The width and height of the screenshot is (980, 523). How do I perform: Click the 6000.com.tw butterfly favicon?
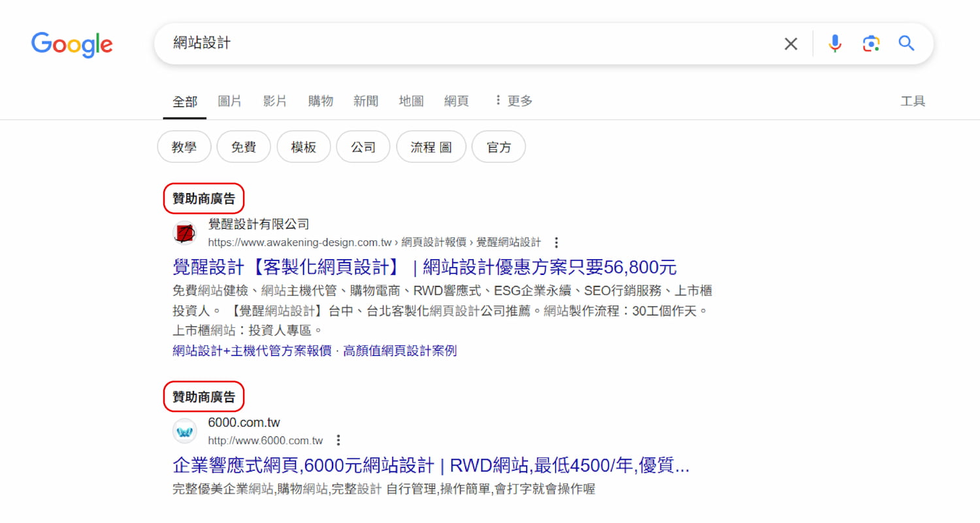coord(184,431)
